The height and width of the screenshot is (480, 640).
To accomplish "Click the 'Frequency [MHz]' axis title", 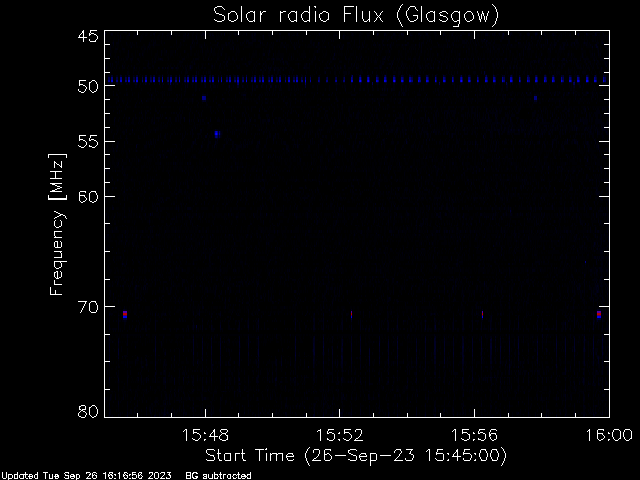I will [57, 224].
